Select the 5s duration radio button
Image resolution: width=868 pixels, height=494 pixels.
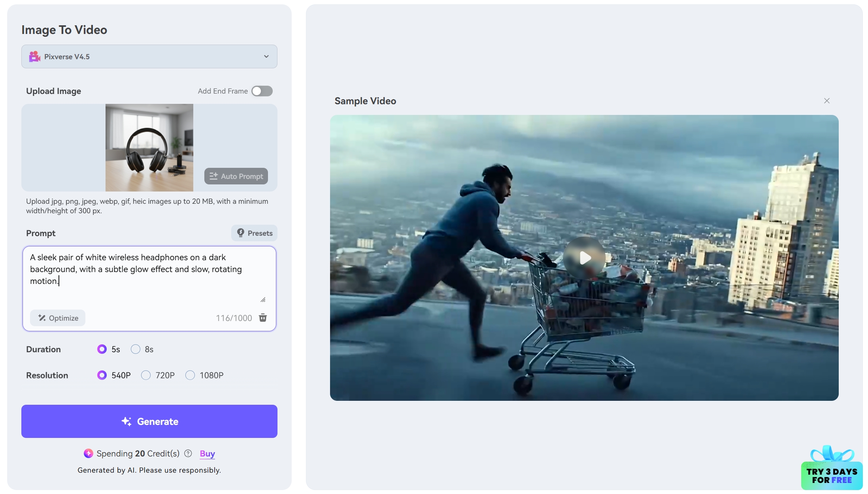pyautogui.click(x=102, y=349)
